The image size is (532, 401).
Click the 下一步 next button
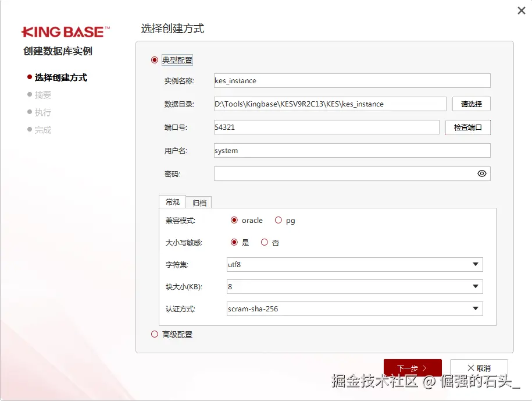(x=413, y=368)
